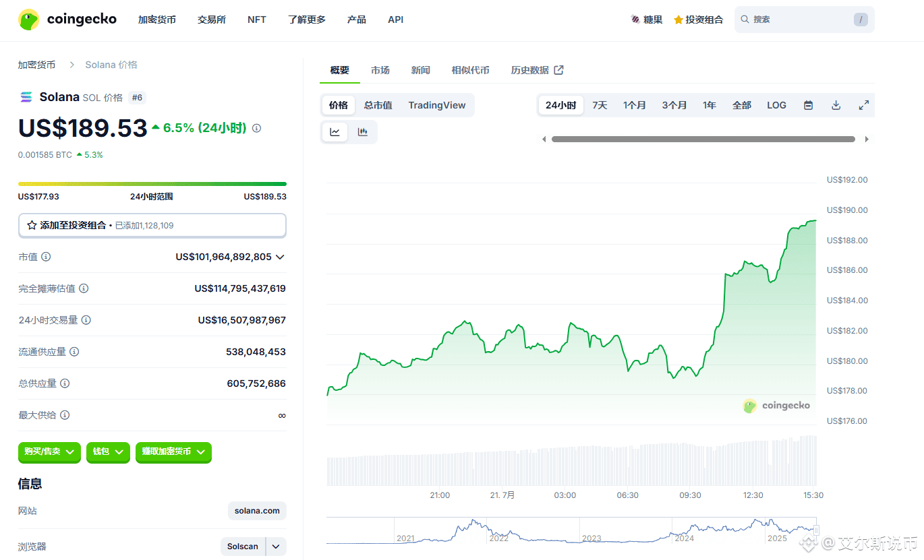Download the chart data
The image size is (924, 560).
836,105
